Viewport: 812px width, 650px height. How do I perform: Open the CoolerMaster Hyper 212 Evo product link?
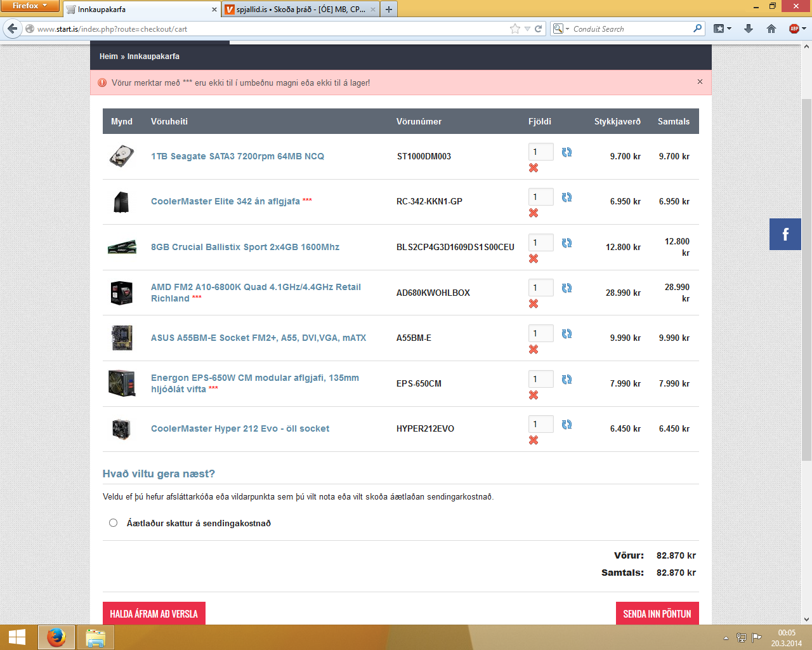point(240,428)
